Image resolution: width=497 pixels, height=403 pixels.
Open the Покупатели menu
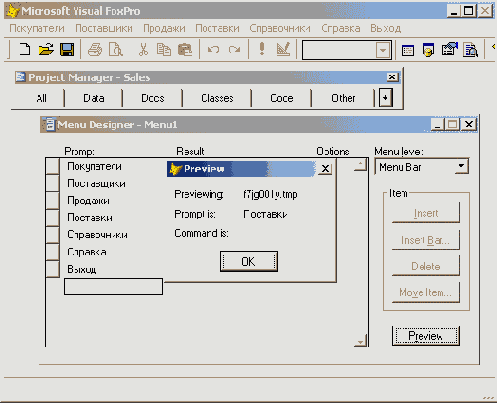pyautogui.click(x=37, y=28)
